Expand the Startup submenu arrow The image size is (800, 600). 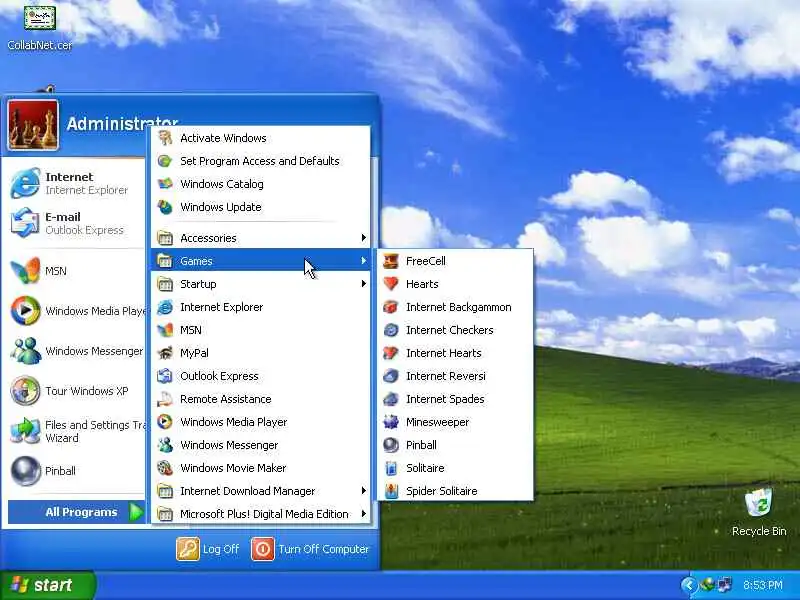point(363,284)
